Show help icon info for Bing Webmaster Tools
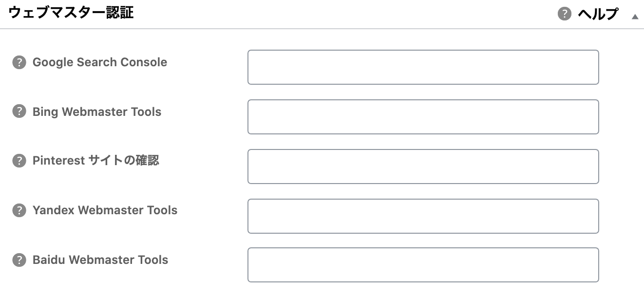Image resolution: width=644 pixels, height=297 pixels. click(19, 111)
